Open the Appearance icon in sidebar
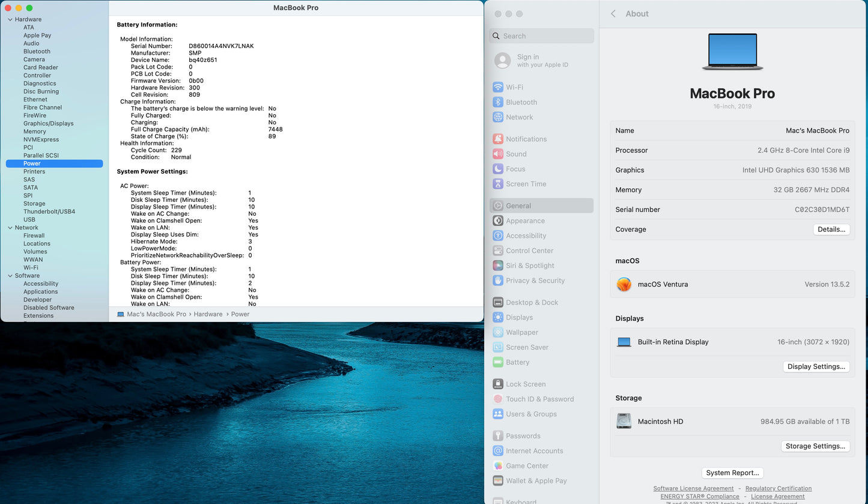 coord(497,220)
